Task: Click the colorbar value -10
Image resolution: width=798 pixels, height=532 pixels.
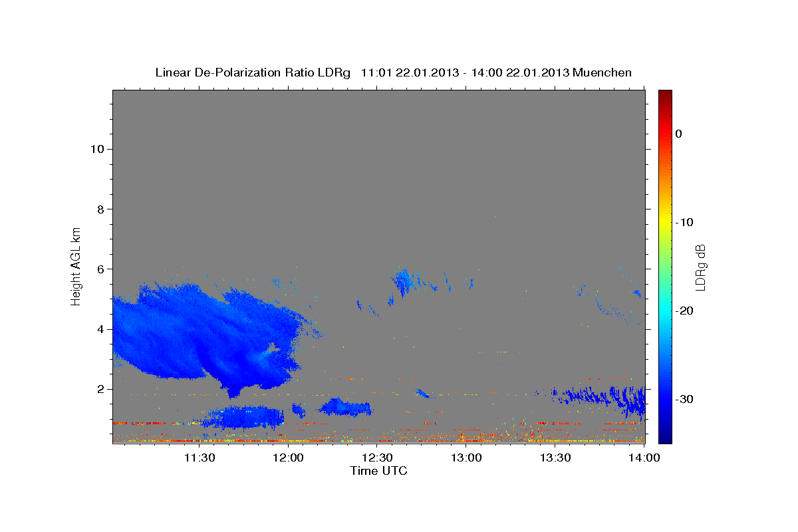Action: [x=686, y=222]
